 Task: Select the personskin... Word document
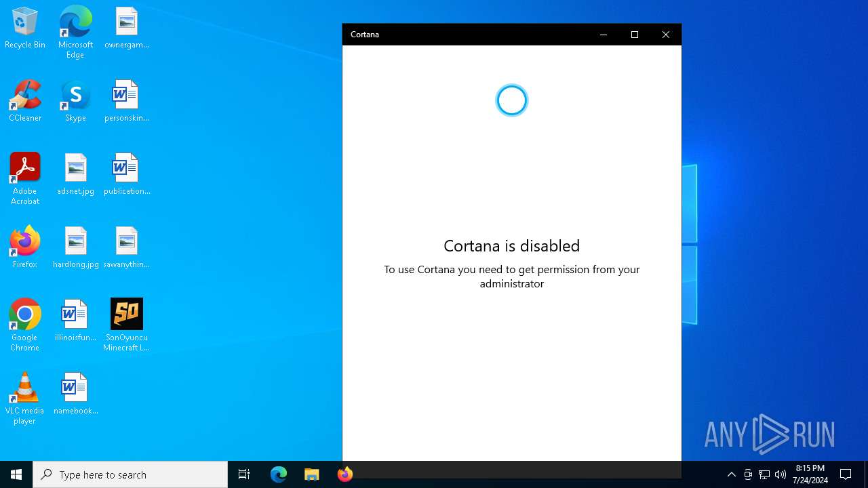click(x=126, y=102)
